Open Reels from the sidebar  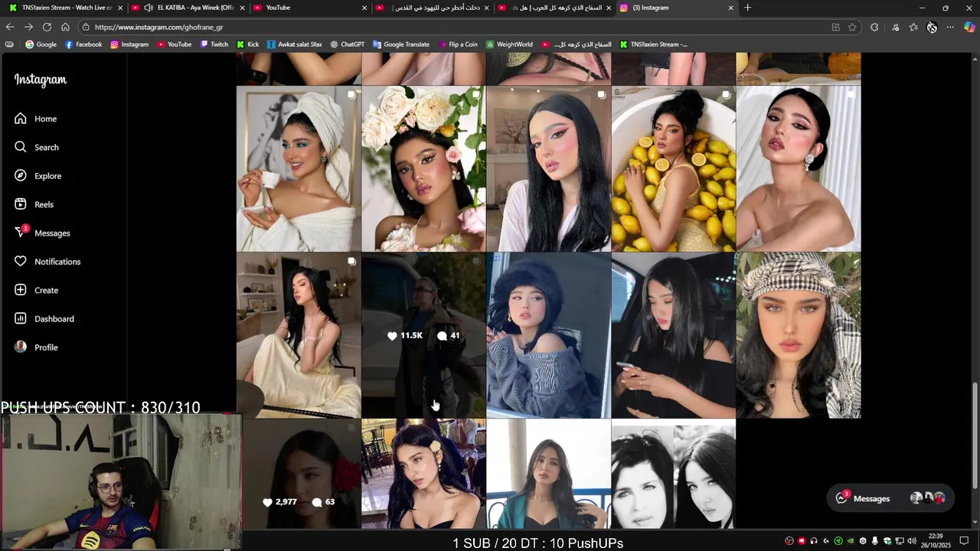(34, 204)
